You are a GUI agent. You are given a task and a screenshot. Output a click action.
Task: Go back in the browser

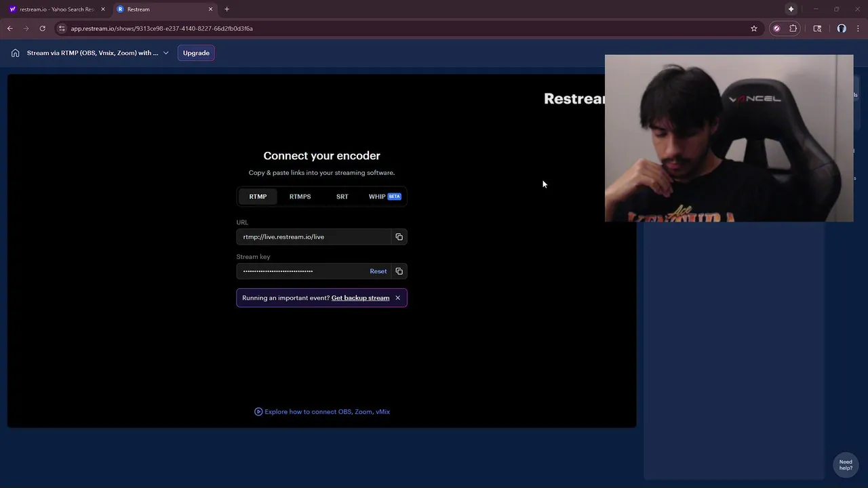(x=9, y=28)
